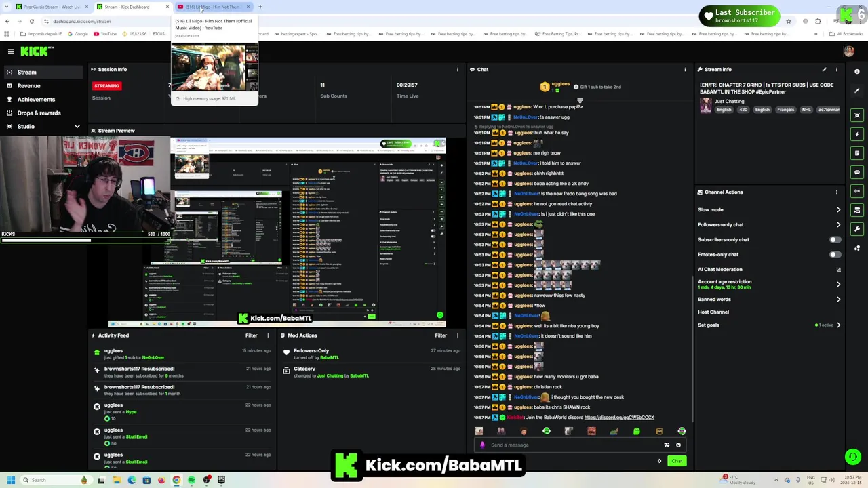Open AI Chat Moderation external link icon
Screen dimensions: 868x488
coord(839,270)
